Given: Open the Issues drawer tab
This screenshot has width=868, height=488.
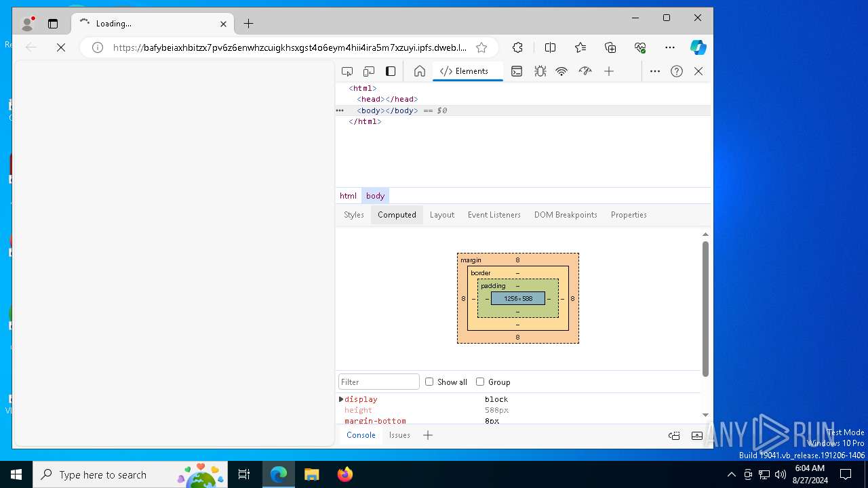Looking at the screenshot, I should (x=399, y=435).
